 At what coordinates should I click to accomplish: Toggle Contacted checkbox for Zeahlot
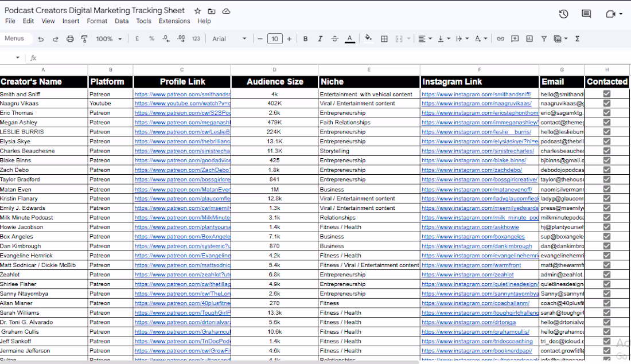tap(607, 275)
